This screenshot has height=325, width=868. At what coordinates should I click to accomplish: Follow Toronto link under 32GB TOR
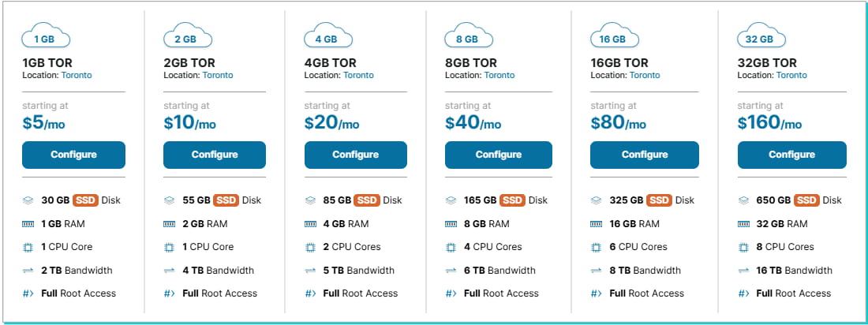point(791,76)
